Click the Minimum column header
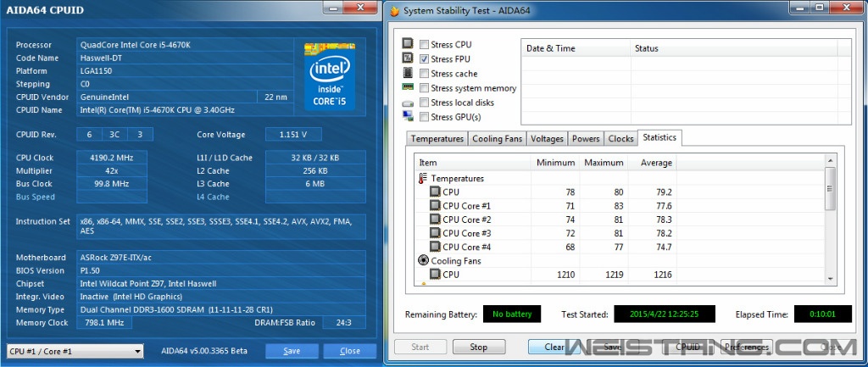 click(x=555, y=163)
